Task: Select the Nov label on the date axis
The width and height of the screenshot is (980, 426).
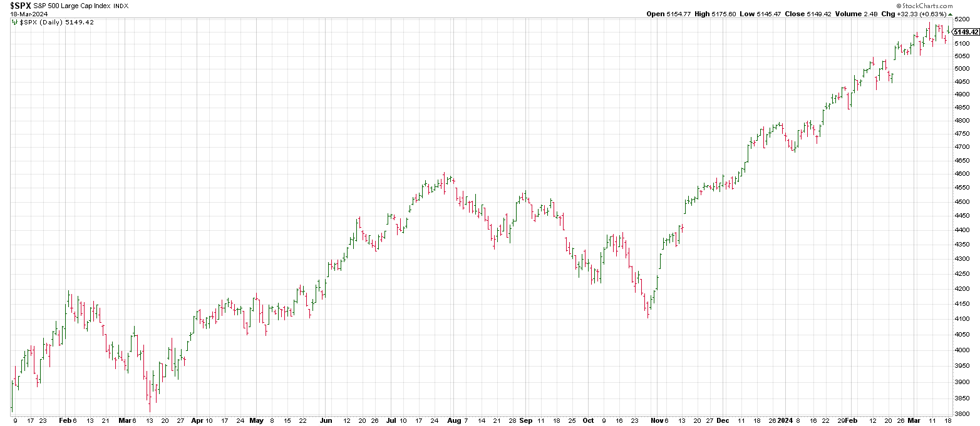Action: point(654,420)
